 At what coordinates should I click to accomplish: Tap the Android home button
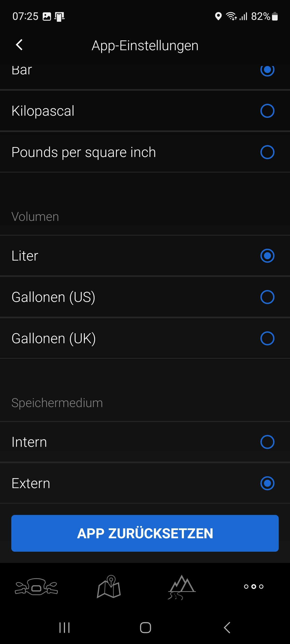point(145,628)
